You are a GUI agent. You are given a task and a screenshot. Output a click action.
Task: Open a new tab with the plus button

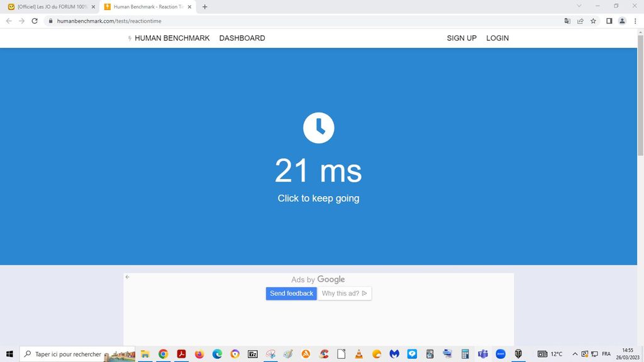pos(204,6)
